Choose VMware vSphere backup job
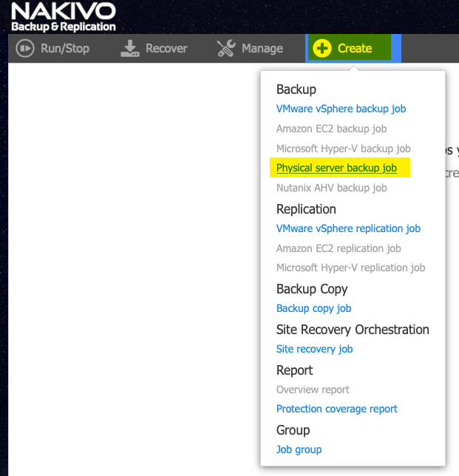 click(x=341, y=109)
